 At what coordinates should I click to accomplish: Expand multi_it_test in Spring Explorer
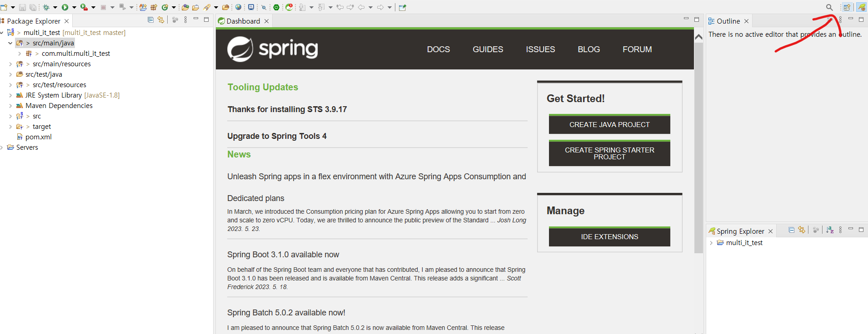[x=711, y=243]
